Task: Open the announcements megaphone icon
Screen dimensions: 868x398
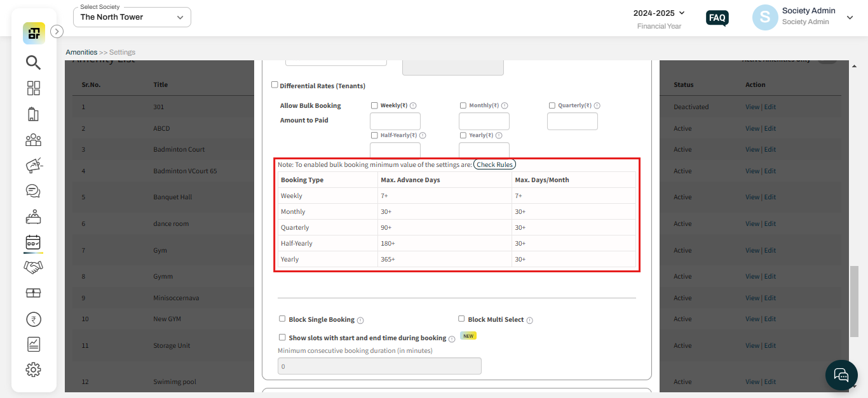Action: click(33, 165)
